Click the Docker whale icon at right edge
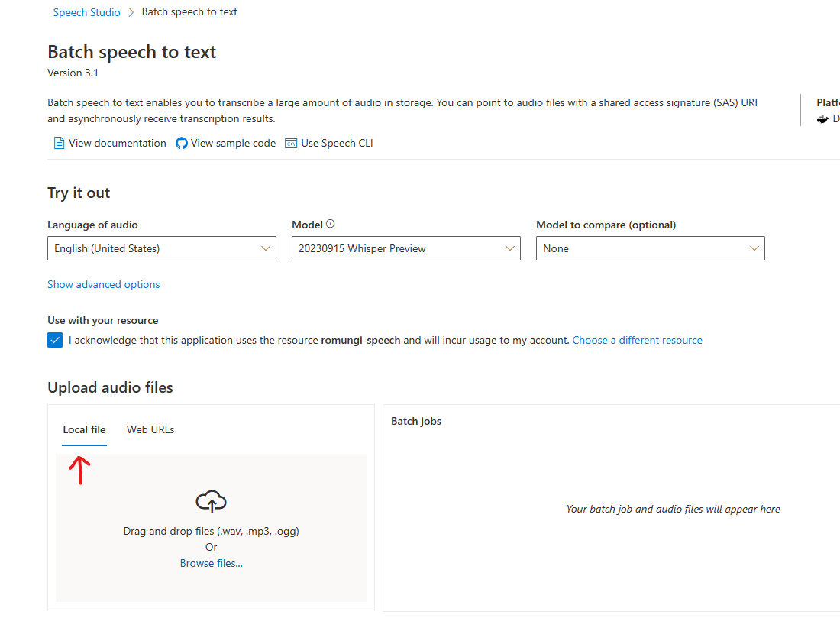The height and width of the screenshot is (631, 840). tap(822, 119)
